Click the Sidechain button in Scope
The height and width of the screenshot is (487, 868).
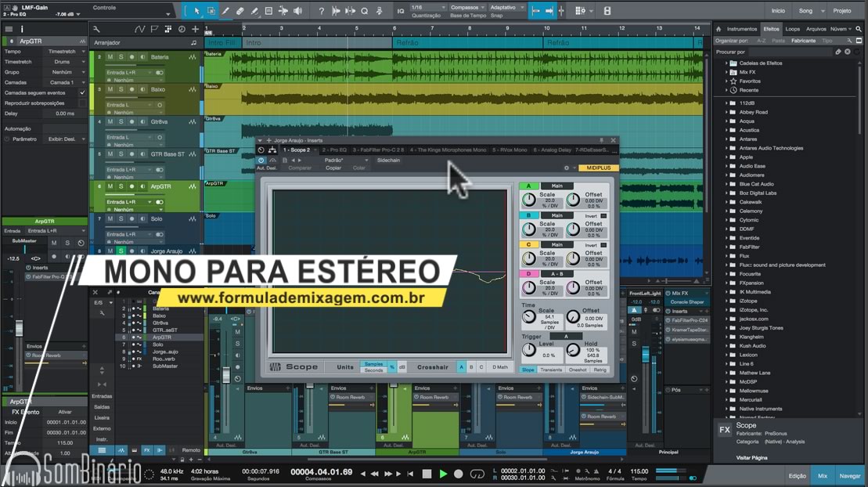coord(388,161)
